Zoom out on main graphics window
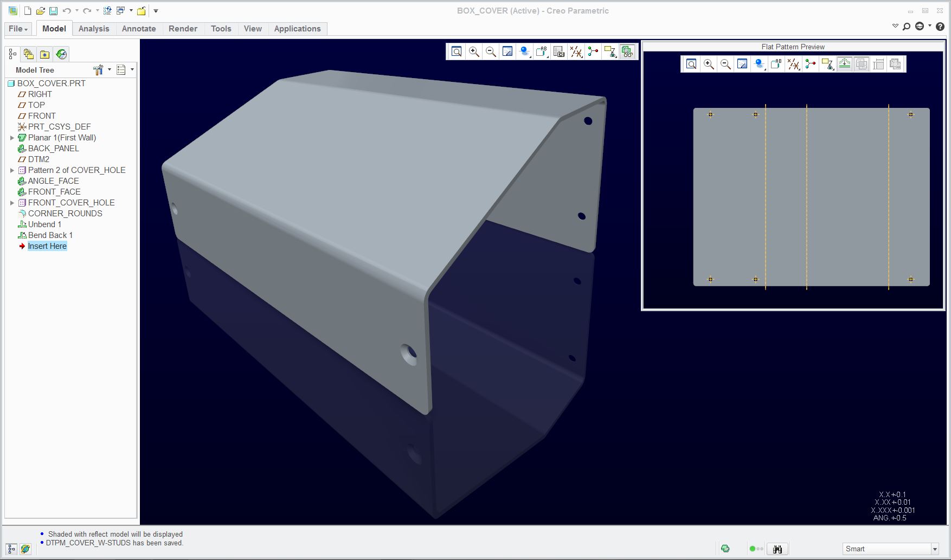Viewport: 951px width, 560px height. (x=491, y=52)
